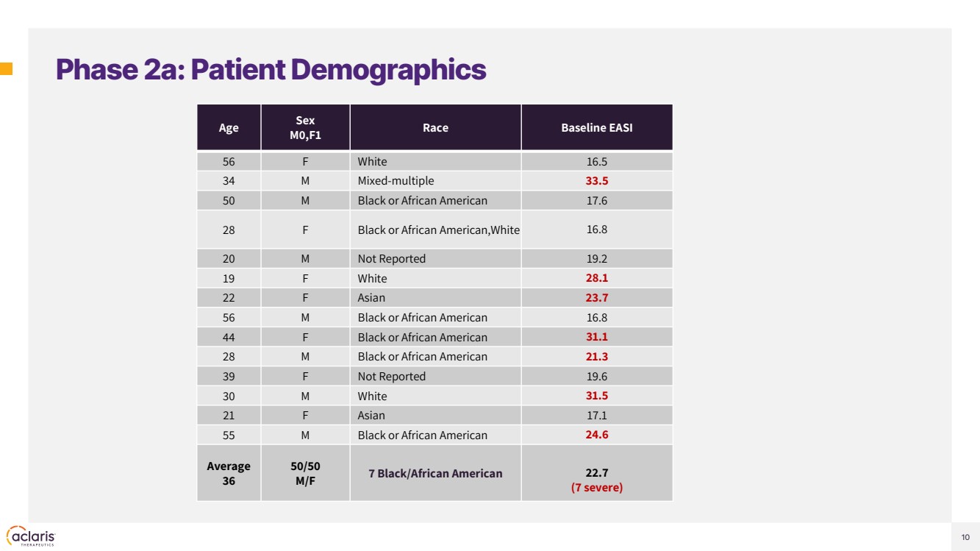
Task: Click the Age column header
Action: coord(229,128)
